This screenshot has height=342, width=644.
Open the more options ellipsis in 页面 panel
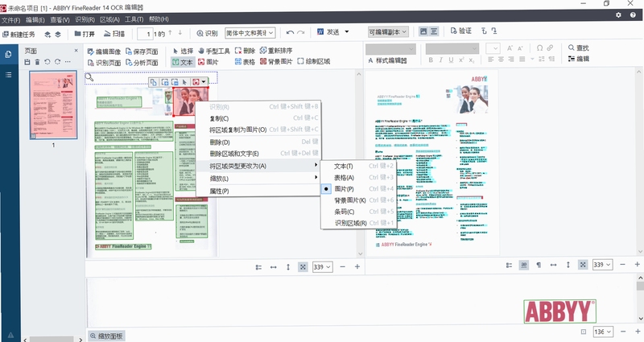point(68,62)
